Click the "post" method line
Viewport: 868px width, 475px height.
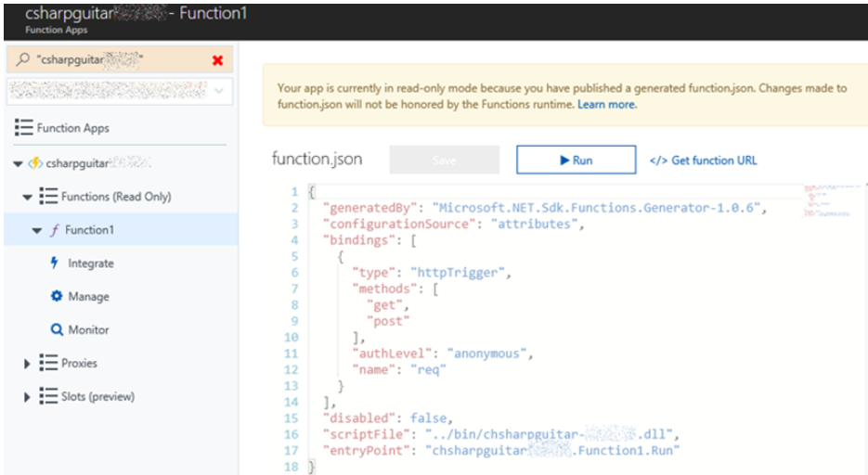pos(387,321)
